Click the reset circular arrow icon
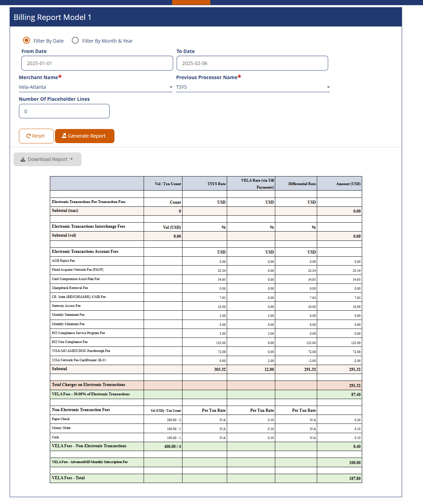Image resolution: width=423 pixels, height=504 pixels. click(29, 136)
